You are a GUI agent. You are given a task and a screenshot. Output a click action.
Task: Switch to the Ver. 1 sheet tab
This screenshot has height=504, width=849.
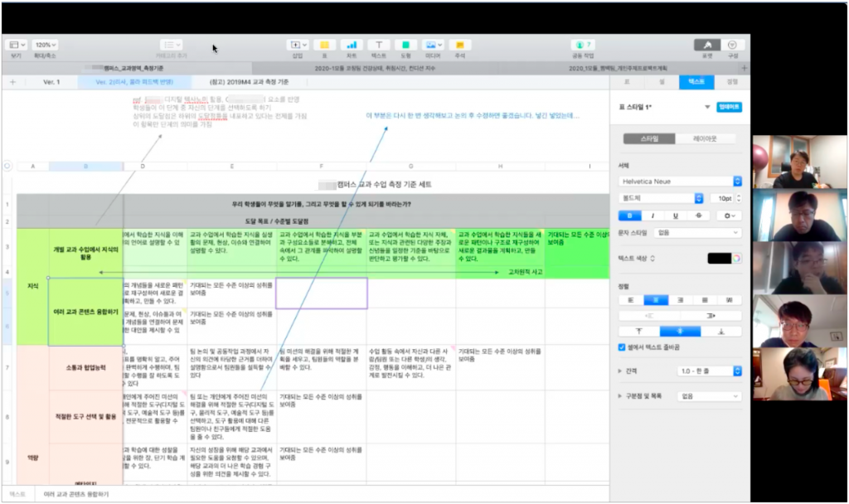51,82
